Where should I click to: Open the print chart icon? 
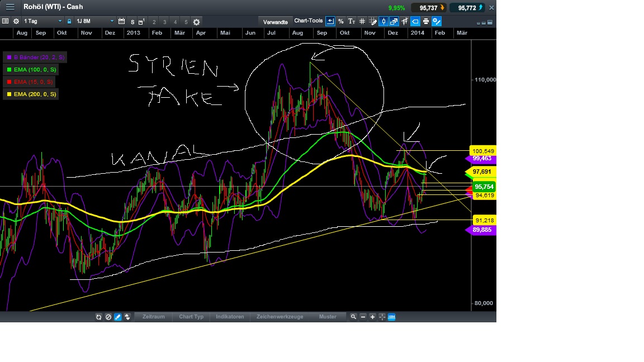pyautogui.click(x=425, y=22)
